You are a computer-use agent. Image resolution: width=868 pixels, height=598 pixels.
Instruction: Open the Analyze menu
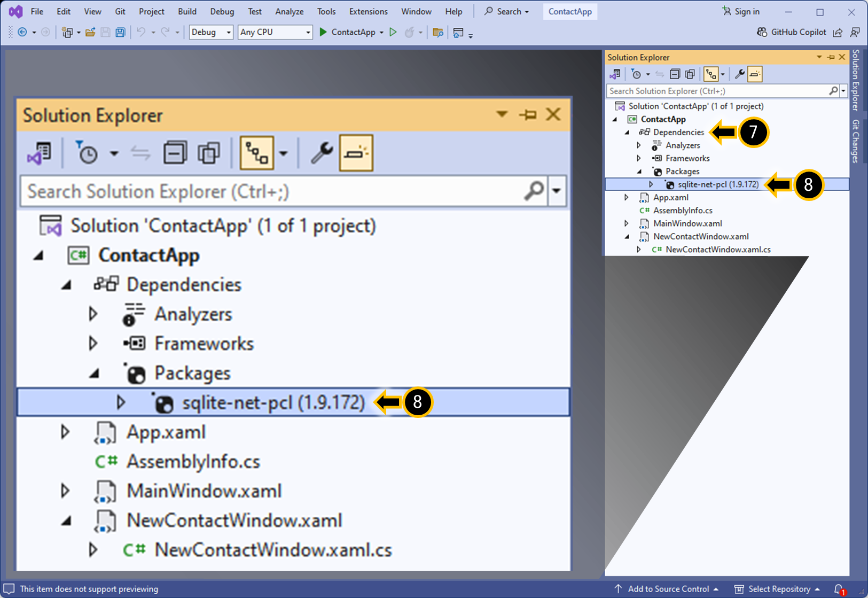289,11
